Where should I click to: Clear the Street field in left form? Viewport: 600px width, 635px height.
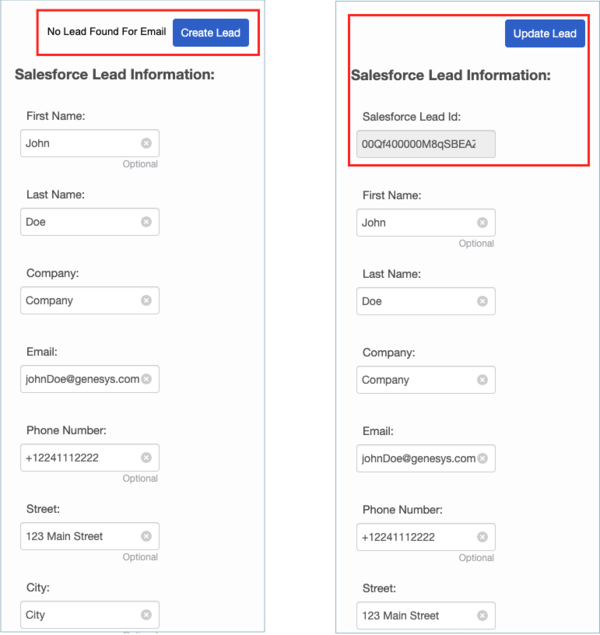[146, 536]
